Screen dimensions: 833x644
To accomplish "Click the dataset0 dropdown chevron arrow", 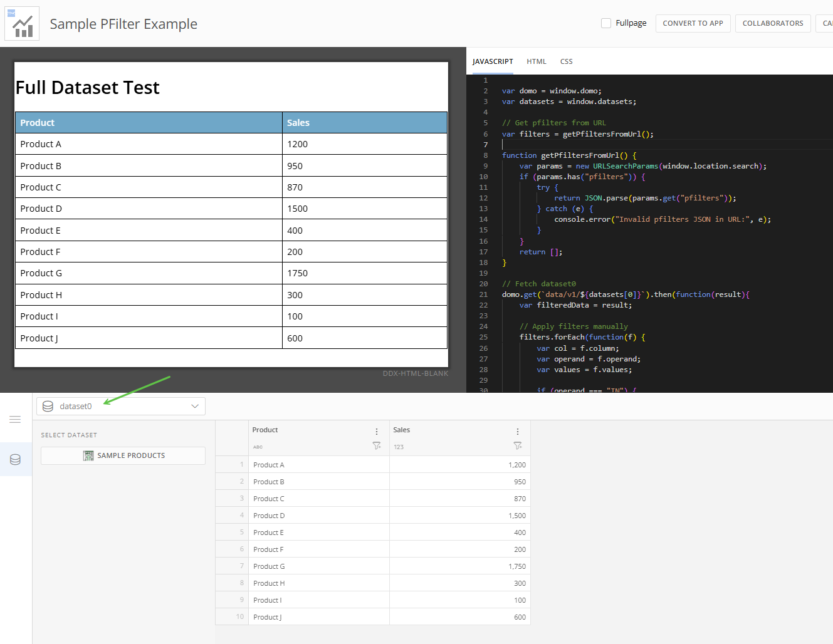I will click(195, 406).
